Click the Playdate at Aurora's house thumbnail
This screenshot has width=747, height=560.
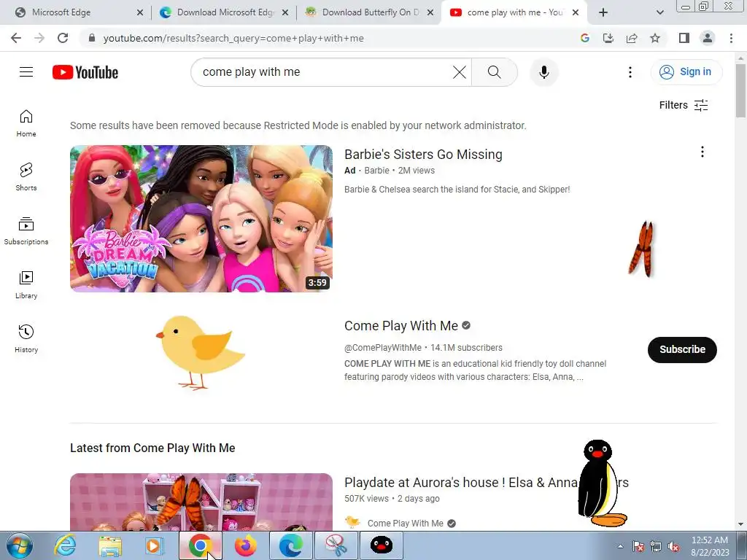[201, 502]
